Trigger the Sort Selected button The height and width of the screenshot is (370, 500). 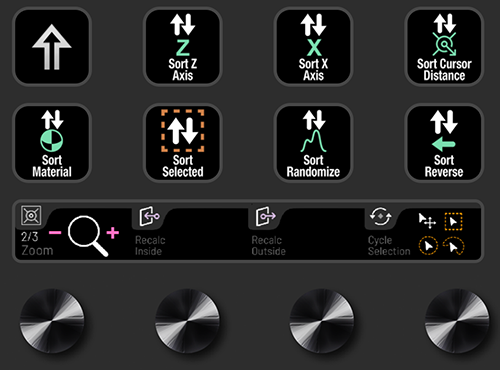pyautogui.click(x=183, y=143)
